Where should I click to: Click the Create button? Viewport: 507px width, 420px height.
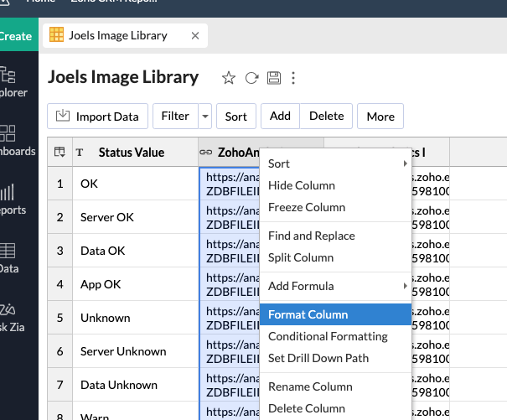click(17, 36)
